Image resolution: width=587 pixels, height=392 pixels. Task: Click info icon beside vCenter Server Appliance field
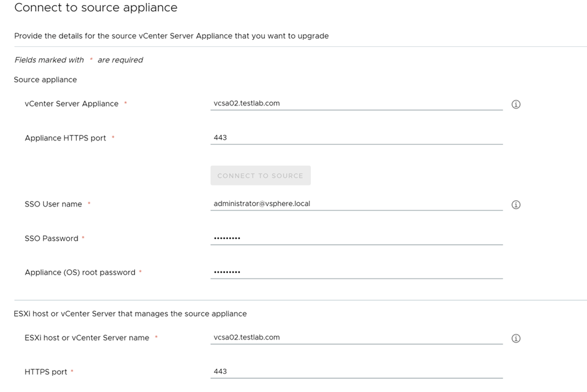tap(516, 104)
